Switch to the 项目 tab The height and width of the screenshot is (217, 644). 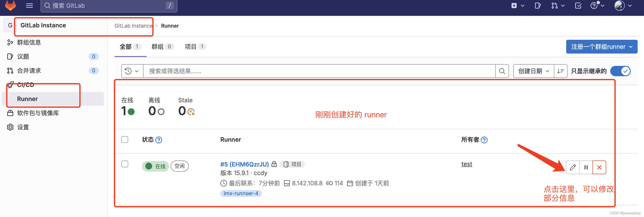pos(195,47)
